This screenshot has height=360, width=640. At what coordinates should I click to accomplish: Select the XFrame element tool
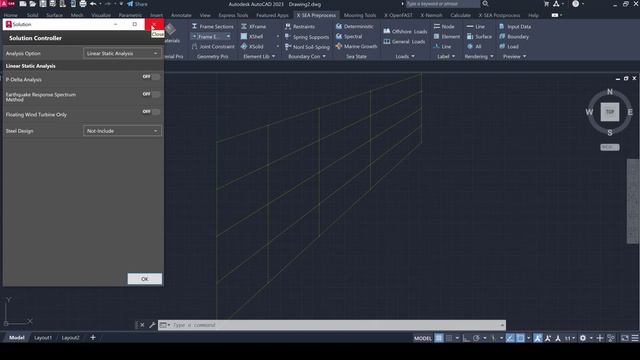(x=253, y=27)
